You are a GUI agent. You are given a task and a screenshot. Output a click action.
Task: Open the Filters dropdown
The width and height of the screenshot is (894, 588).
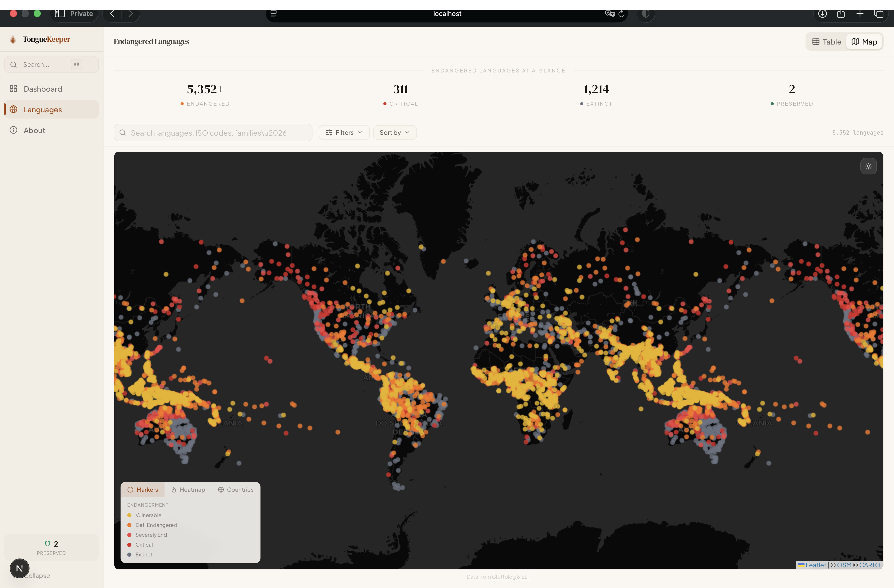pyautogui.click(x=344, y=133)
